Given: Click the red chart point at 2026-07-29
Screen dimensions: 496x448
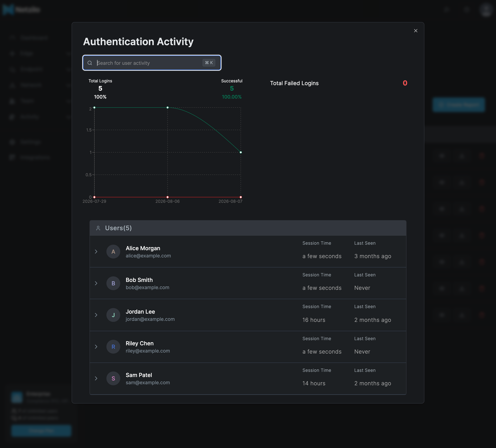Looking at the screenshot, I should click(x=95, y=197).
